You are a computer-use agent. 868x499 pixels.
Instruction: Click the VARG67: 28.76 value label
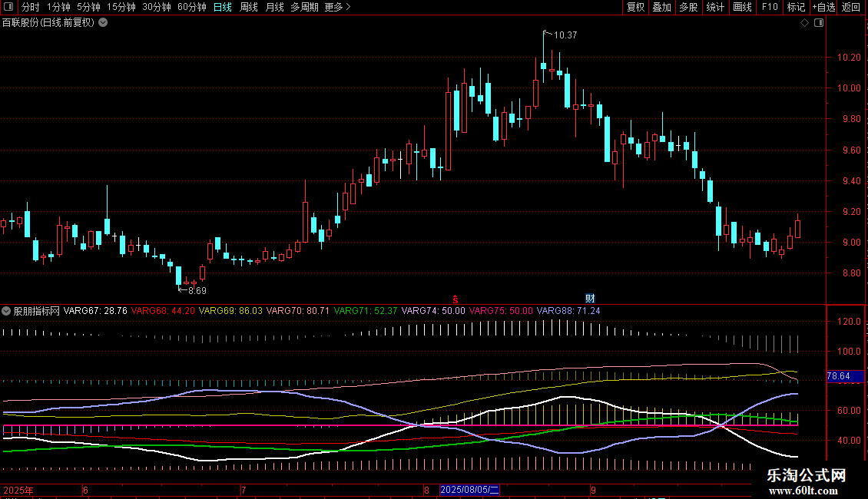click(x=95, y=311)
